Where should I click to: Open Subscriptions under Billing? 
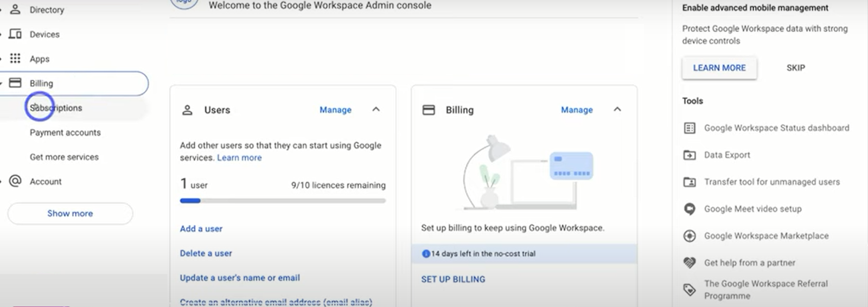click(56, 108)
